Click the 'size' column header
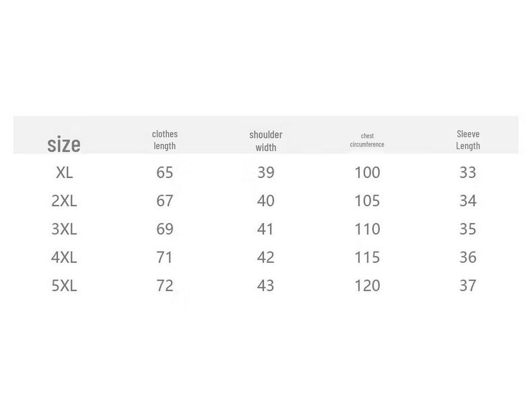The image size is (532, 399). click(64, 144)
